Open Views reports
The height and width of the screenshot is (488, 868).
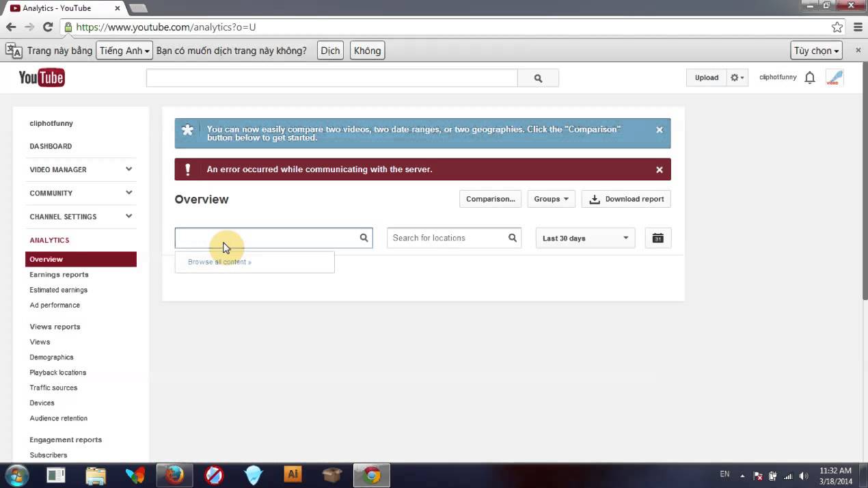point(55,327)
